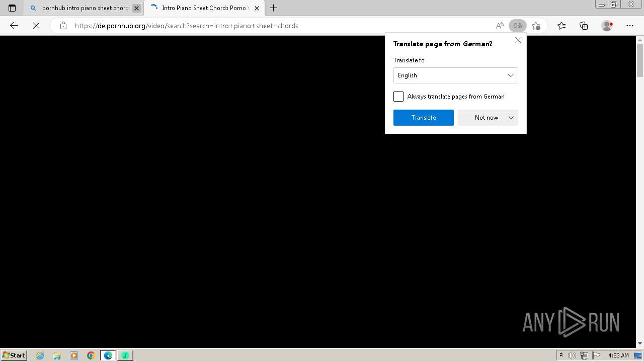Click the vertical scrollbar thumb
Viewport: 644px width, 362px height.
[640, 60]
